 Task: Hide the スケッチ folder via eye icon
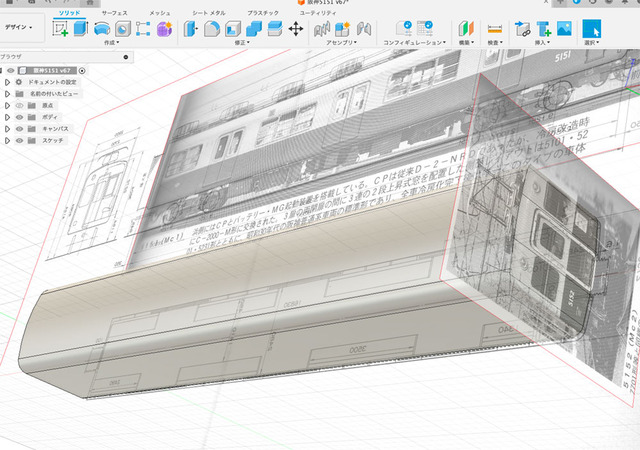(20, 140)
